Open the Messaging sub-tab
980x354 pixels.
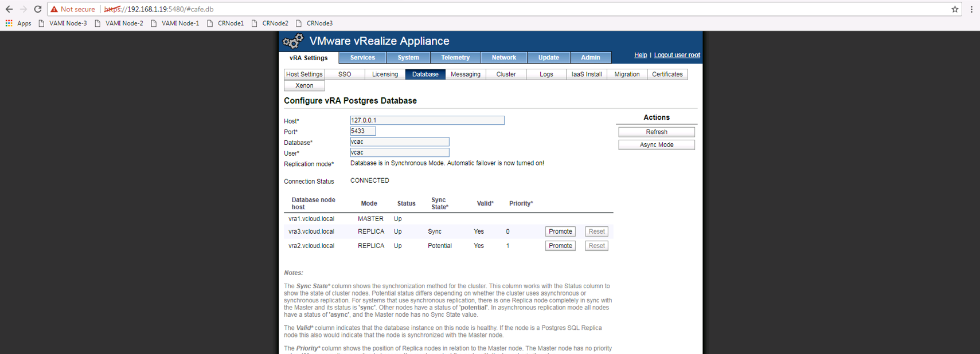tap(466, 74)
